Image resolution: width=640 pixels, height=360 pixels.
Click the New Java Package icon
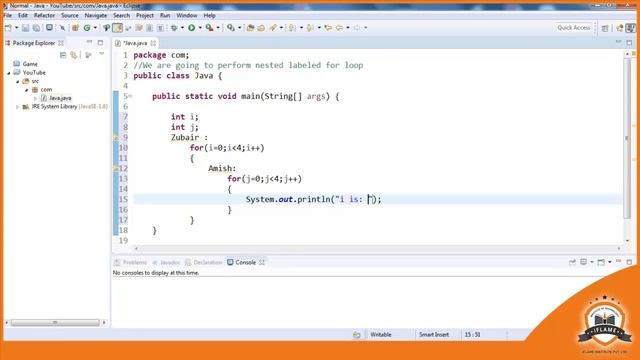click(76, 28)
